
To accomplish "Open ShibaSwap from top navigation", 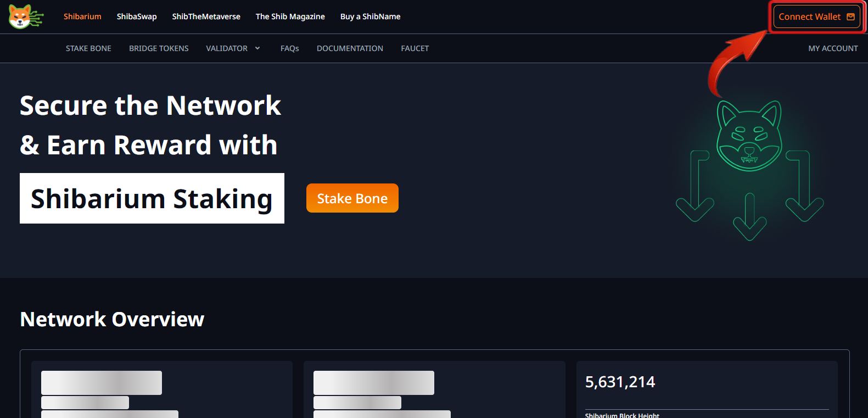I will [x=137, y=16].
